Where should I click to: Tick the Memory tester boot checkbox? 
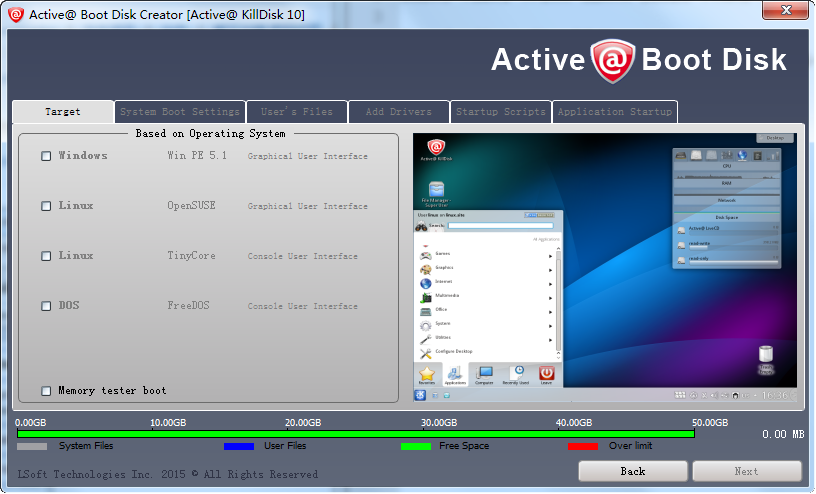pyautogui.click(x=46, y=391)
